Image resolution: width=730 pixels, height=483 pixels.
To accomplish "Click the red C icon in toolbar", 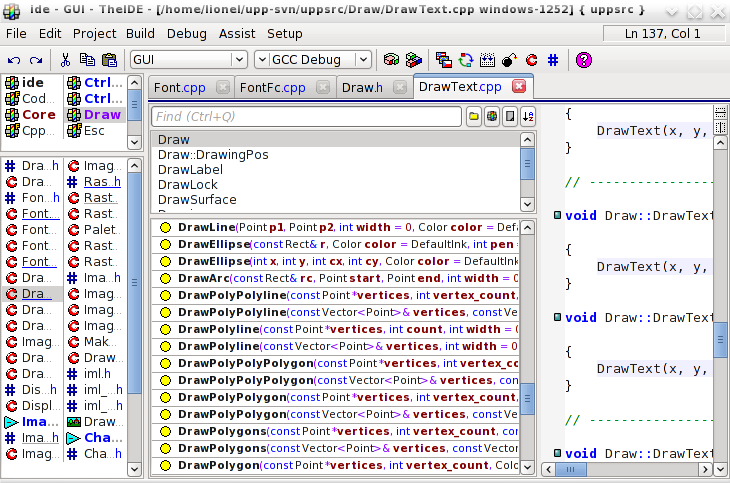I will pyautogui.click(x=531, y=60).
